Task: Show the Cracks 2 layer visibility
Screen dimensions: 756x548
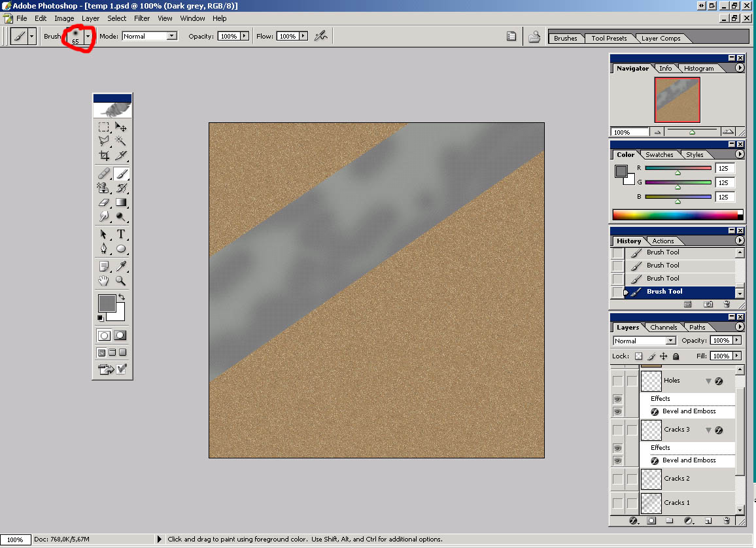Action: tap(617, 479)
